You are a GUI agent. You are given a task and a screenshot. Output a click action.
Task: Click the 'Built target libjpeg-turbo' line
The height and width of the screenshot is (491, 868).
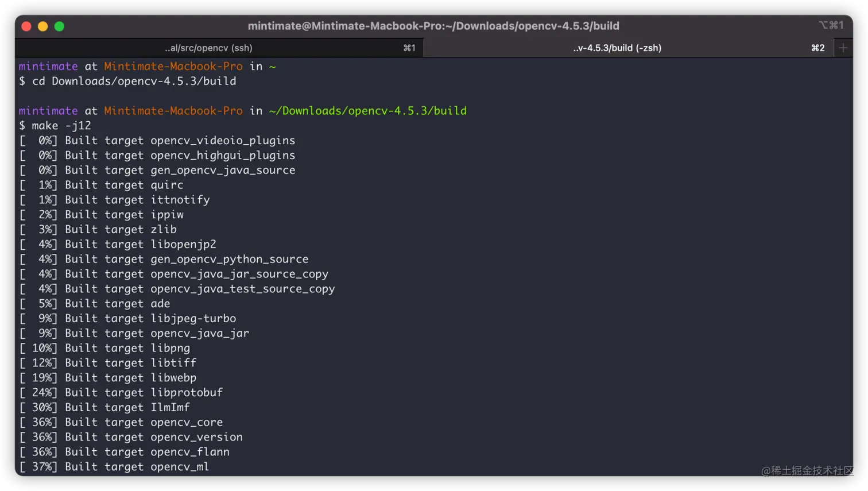tap(127, 318)
